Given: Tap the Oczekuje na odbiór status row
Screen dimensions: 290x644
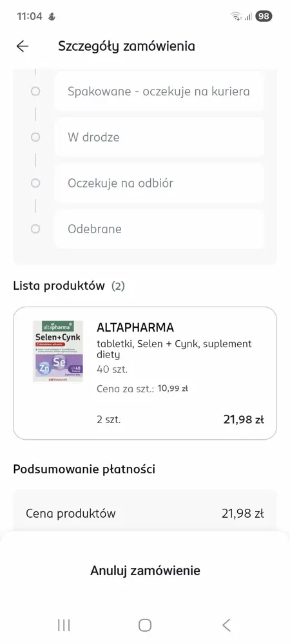Looking at the screenshot, I should 159,183.
